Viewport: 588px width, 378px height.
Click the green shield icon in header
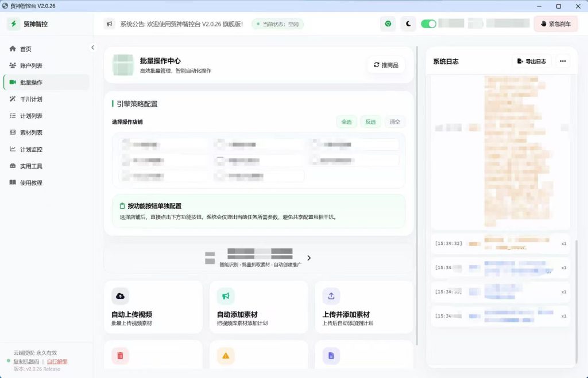388,24
